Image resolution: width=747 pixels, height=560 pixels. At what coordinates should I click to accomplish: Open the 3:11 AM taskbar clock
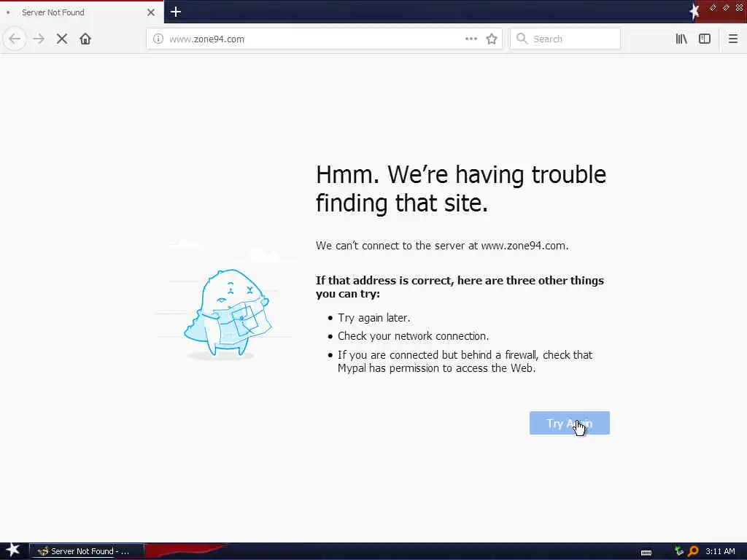pyautogui.click(x=720, y=551)
